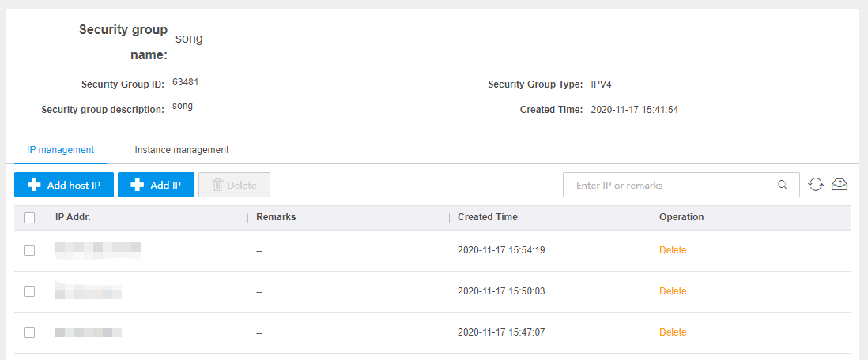Click the IP Addr. column header
The width and height of the screenshot is (868, 360).
pyautogui.click(x=73, y=217)
